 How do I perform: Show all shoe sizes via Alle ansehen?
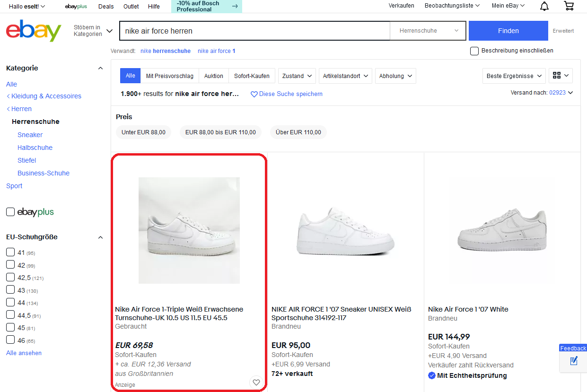[24, 353]
